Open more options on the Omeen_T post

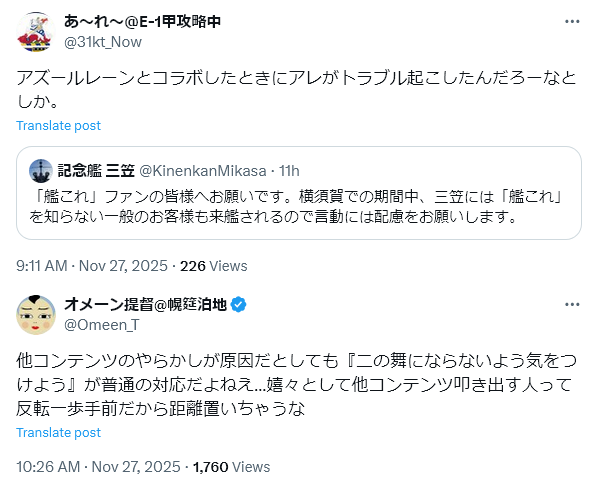pyautogui.click(x=570, y=305)
